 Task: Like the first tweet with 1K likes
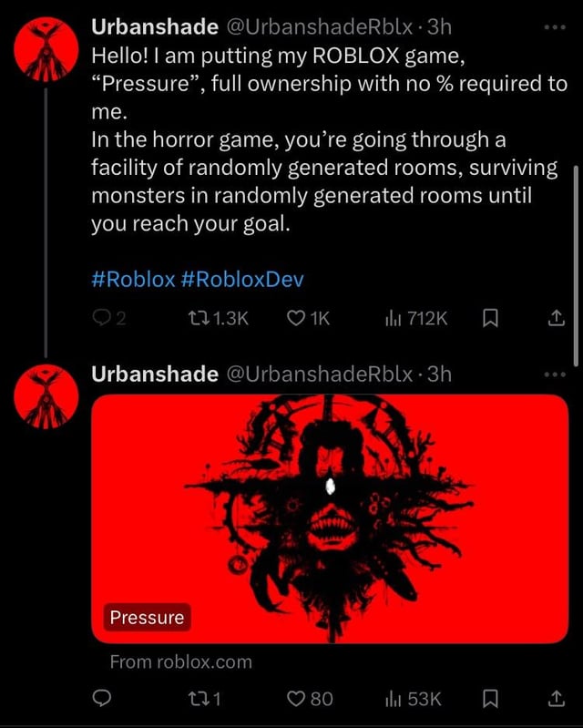pyautogui.click(x=297, y=318)
